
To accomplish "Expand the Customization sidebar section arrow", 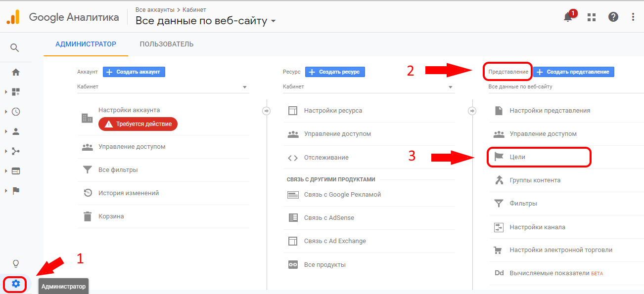I will pyautogui.click(x=6, y=92).
